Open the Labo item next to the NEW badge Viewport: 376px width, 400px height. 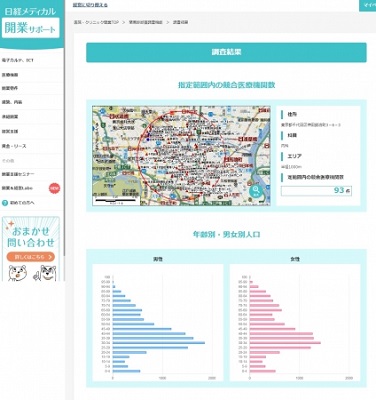point(17,188)
